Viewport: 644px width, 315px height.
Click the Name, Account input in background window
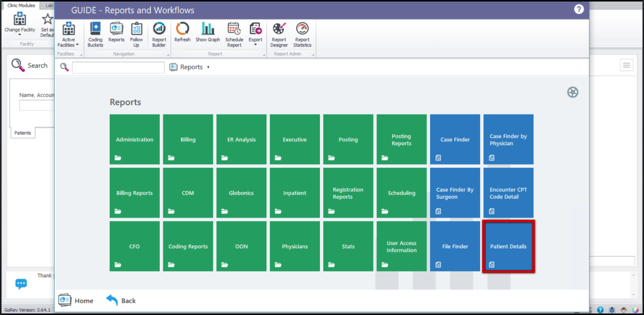(x=37, y=106)
